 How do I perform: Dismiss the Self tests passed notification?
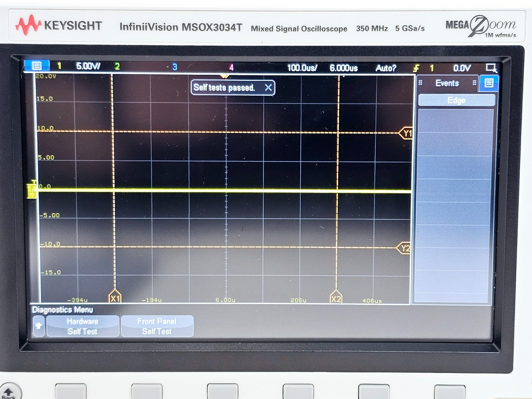(x=269, y=87)
